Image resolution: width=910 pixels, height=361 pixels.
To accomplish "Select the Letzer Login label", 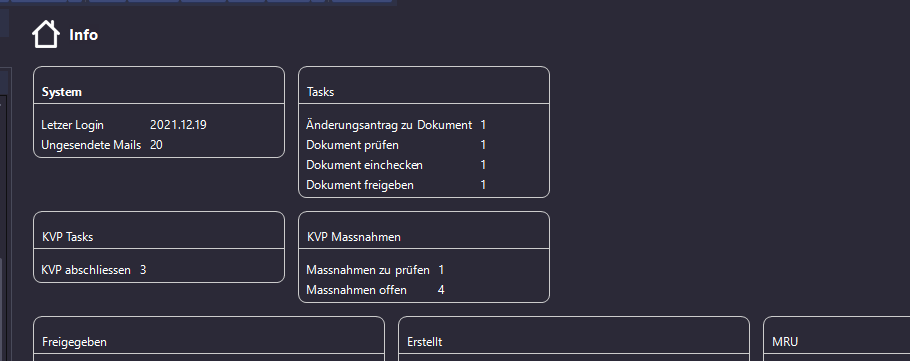I will [73, 125].
